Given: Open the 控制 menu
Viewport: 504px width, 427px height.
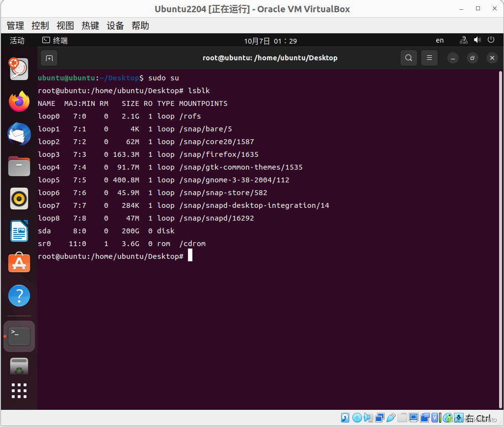Looking at the screenshot, I should [x=40, y=25].
